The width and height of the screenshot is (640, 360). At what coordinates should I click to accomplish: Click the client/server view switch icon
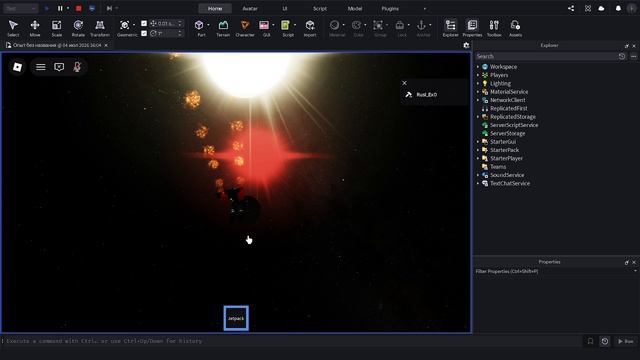(92, 8)
